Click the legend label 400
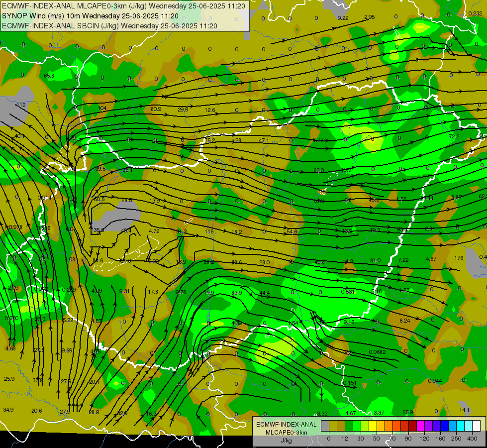Image resolution: width=487 pixels, height=448 pixels. pyautogui.click(x=472, y=439)
